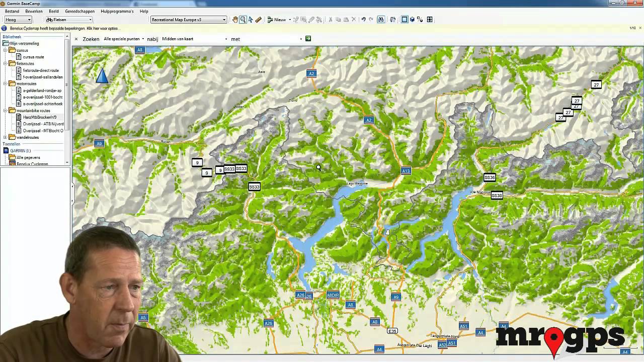644x362 pixels.
Task: Click the cut scissors icon
Action: pos(331,20)
